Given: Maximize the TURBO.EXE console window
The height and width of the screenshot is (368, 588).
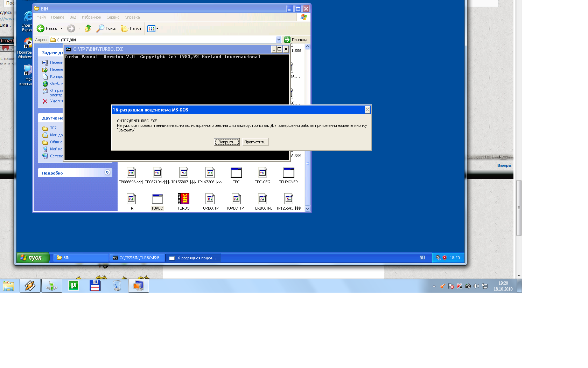Looking at the screenshot, I should click(279, 49).
